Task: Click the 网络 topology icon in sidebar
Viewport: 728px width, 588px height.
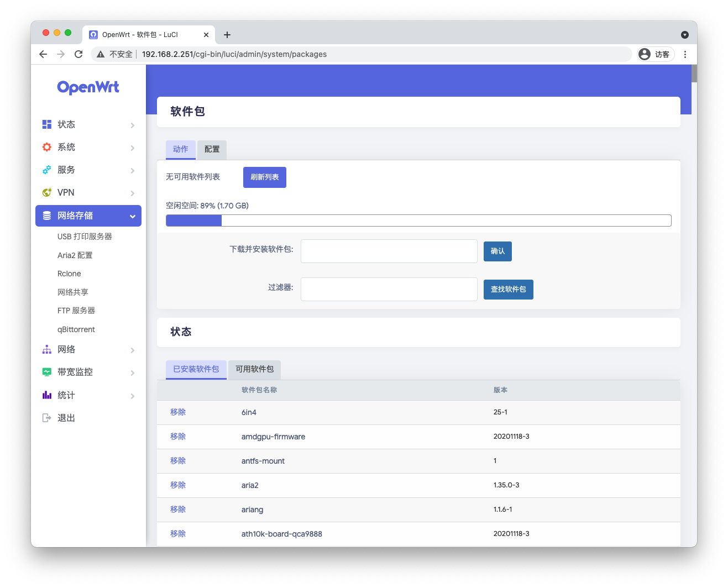Action: pos(47,349)
